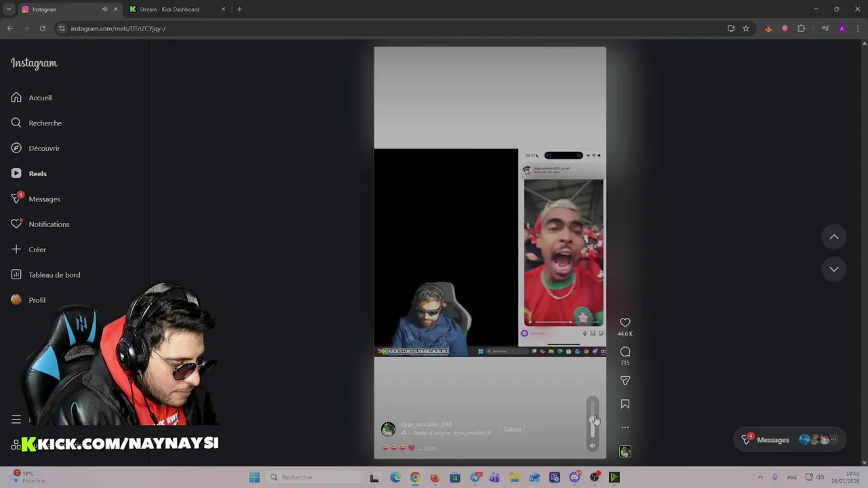Open the hamburger menu icon in sidebar
The image size is (868, 488).
click(x=16, y=420)
